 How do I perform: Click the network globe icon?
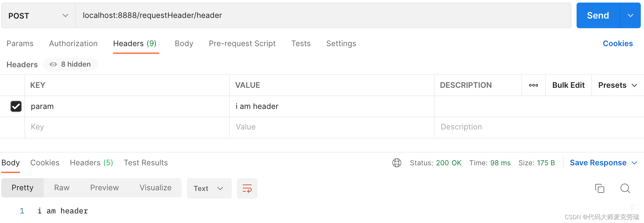coord(397,163)
